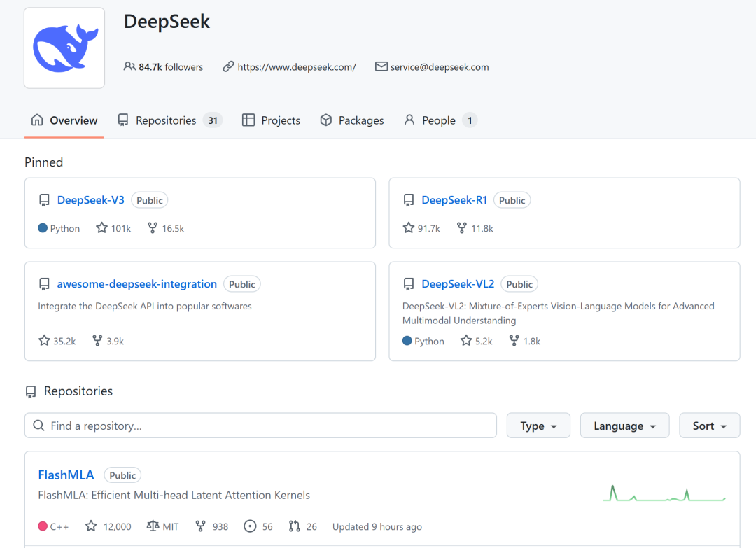Screen dimensions: 756x548
Task: Click the fork icon showing 16.5k
Action: pos(153,227)
